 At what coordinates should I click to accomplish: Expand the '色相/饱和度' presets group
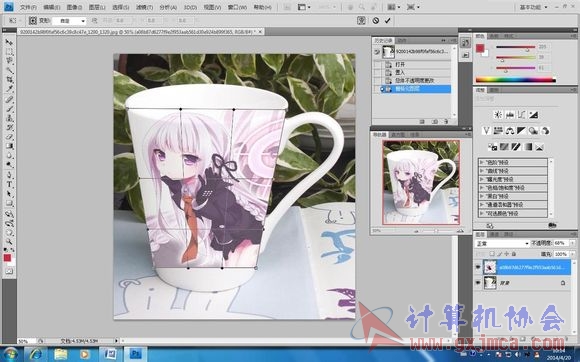point(482,188)
